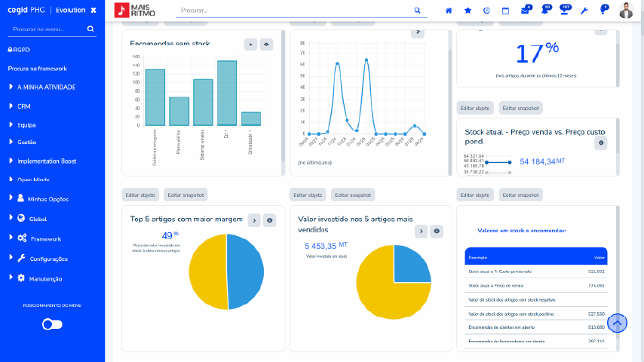The width and height of the screenshot is (644, 362).
Task: Click the wrench tools icon in header
Action: point(584,11)
